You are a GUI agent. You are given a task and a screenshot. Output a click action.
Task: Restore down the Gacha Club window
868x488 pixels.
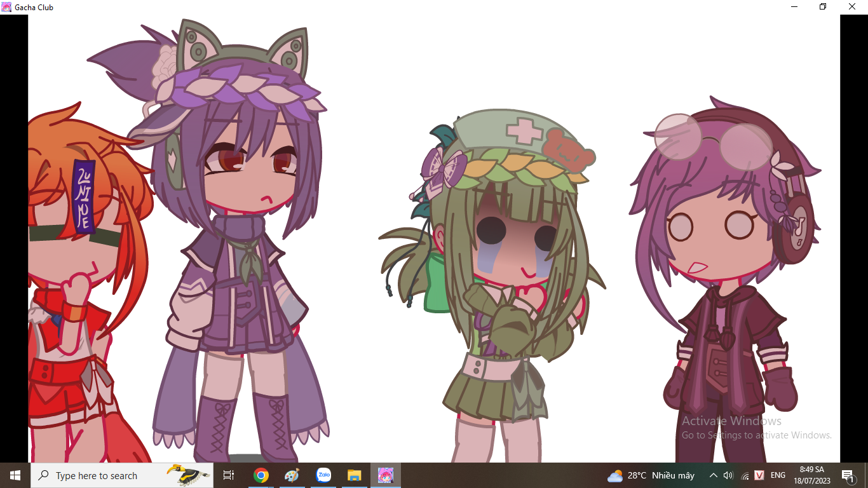(823, 7)
